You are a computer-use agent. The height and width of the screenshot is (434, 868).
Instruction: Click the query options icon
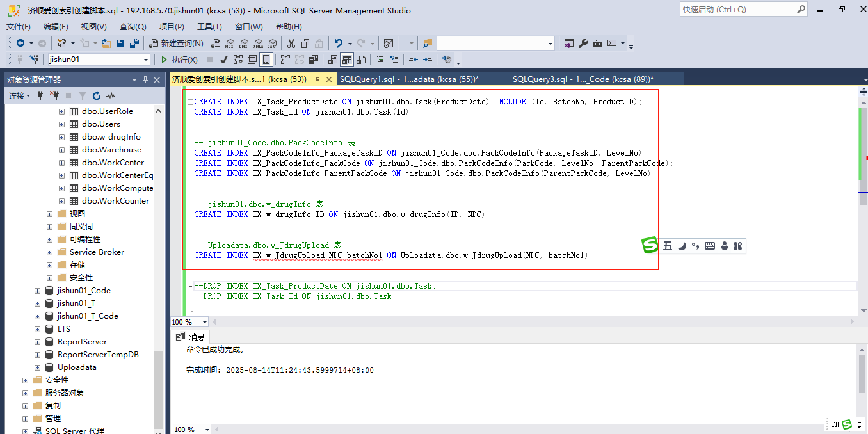pyautogui.click(x=252, y=60)
